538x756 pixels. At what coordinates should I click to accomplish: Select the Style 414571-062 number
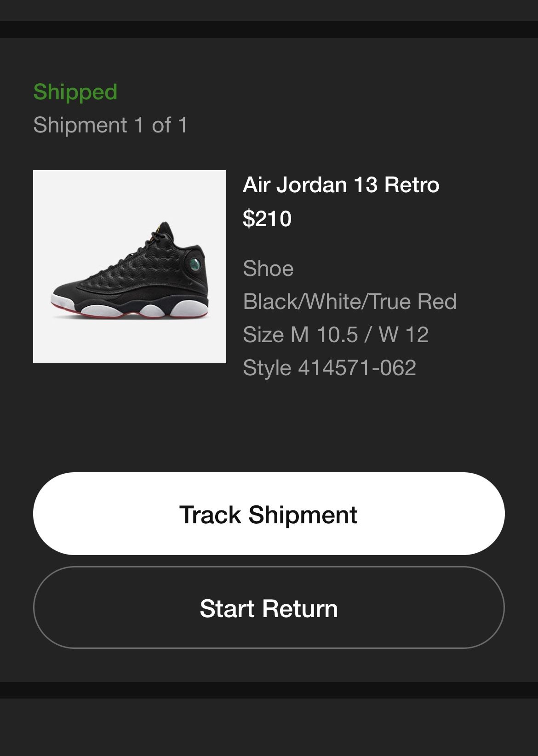point(329,368)
